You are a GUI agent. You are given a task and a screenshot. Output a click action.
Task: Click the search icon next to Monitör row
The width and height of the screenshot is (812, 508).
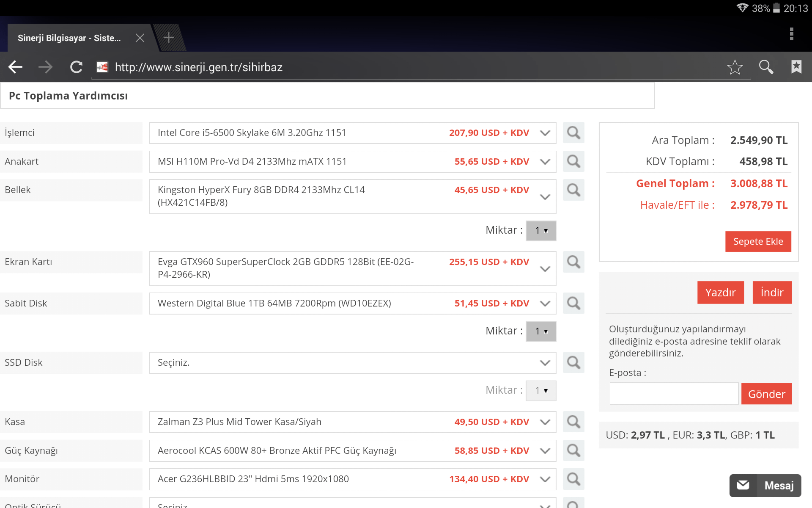(573, 479)
